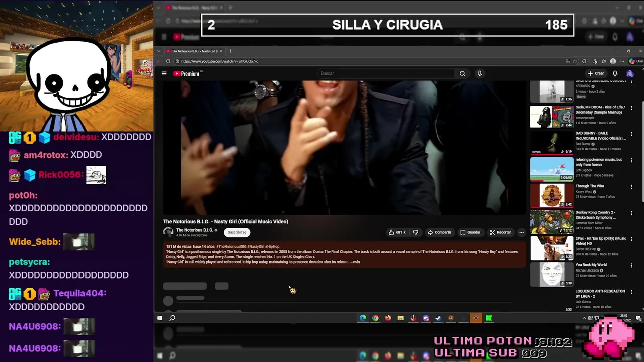Click the music video player

344,147
